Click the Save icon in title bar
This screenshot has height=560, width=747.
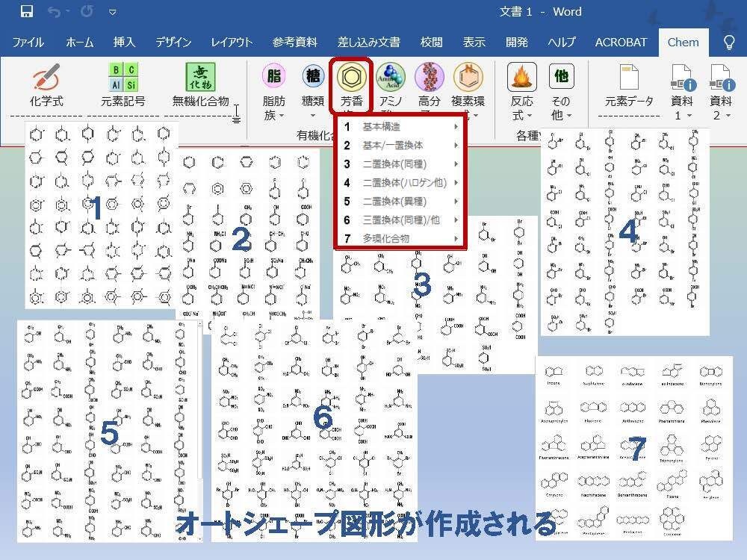27,11
